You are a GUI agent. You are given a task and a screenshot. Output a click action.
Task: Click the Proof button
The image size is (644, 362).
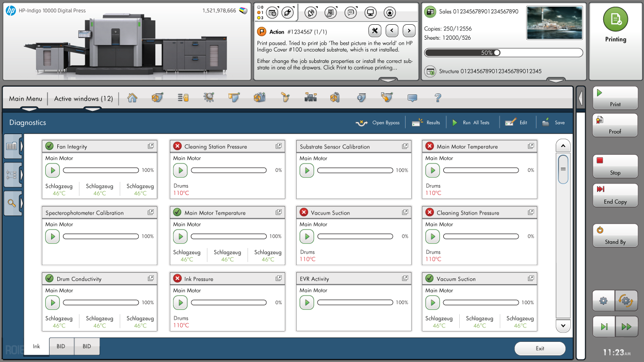coord(615,125)
